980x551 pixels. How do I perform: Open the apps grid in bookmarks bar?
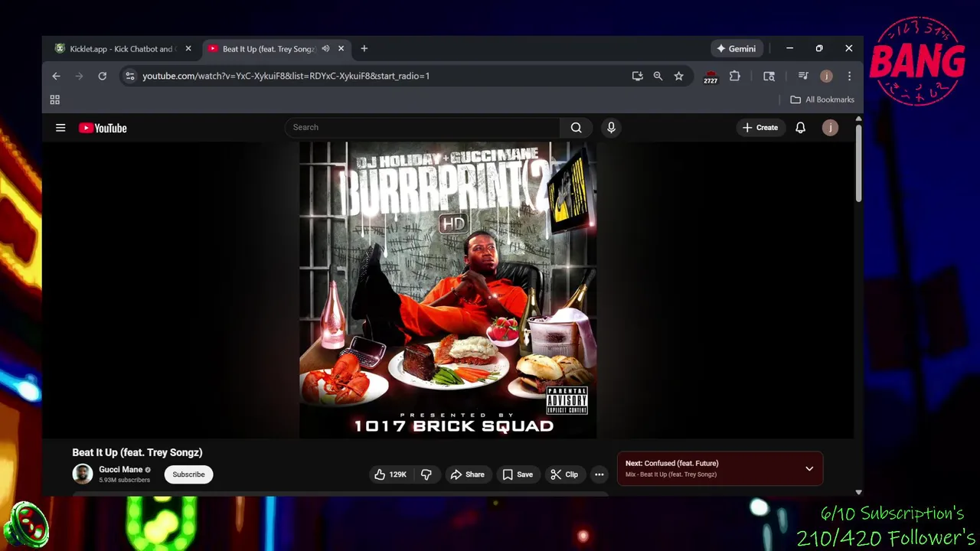[54, 99]
